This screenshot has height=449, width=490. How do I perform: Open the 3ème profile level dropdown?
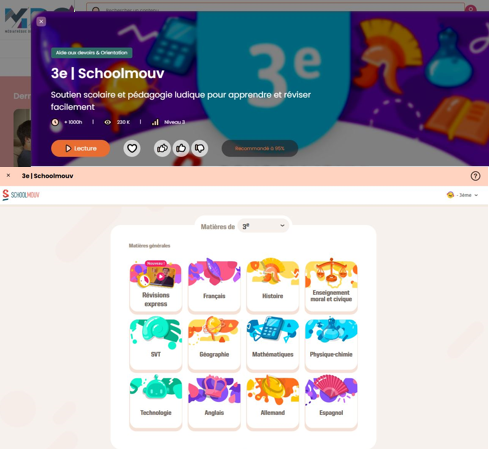(463, 195)
